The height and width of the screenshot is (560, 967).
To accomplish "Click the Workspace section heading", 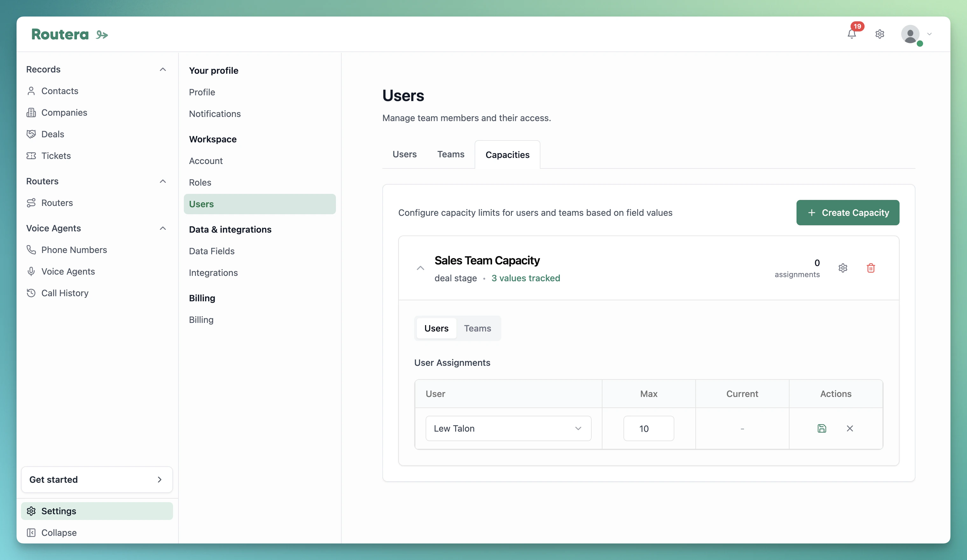I will click(x=212, y=139).
